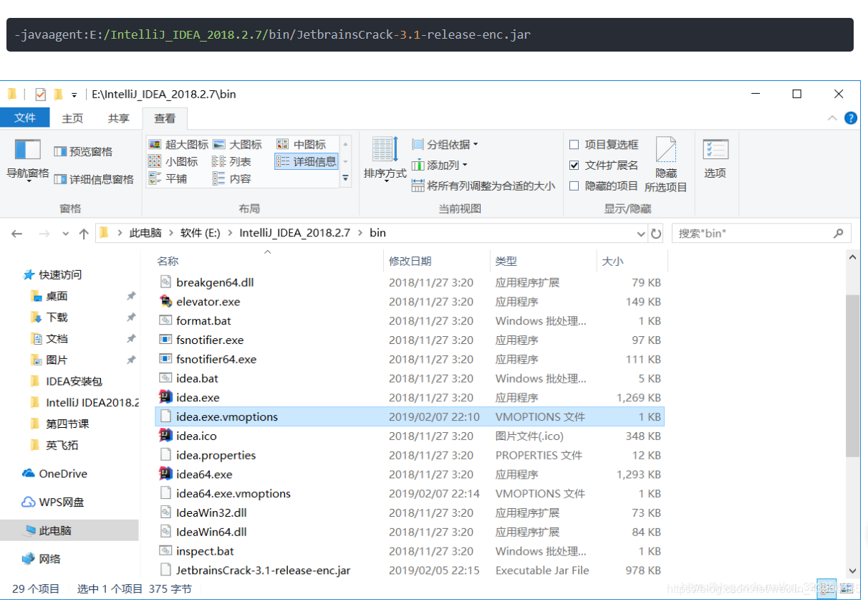Image resolution: width=868 pixels, height=602 pixels.
Task: Open Add columns (添加列) dropdown
Action: pos(440,165)
